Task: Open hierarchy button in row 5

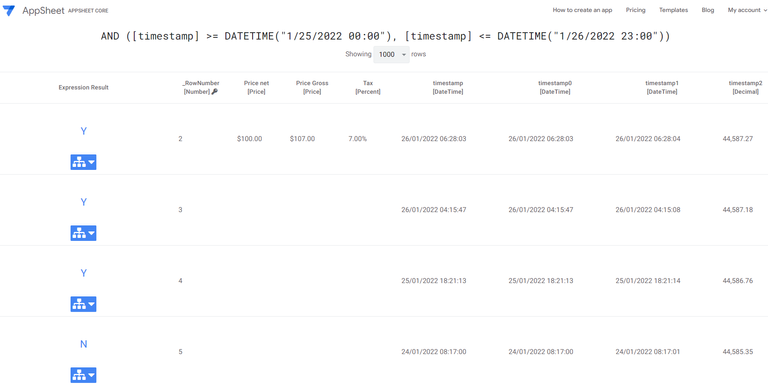Action: [x=83, y=375]
